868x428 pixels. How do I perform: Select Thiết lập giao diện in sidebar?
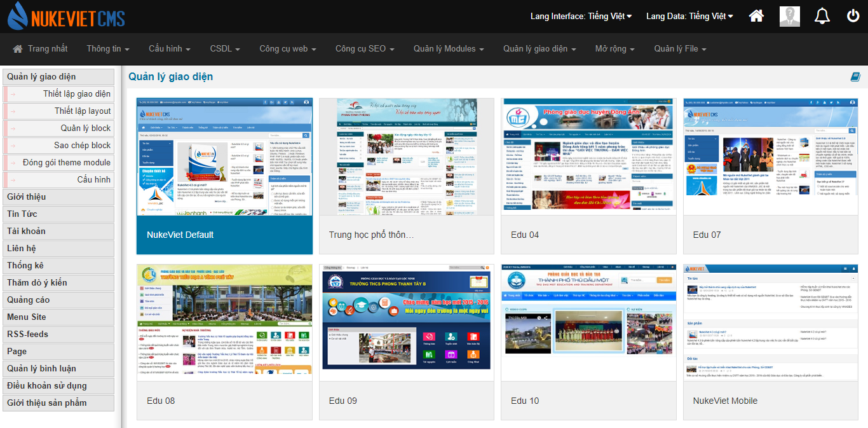click(58, 94)
